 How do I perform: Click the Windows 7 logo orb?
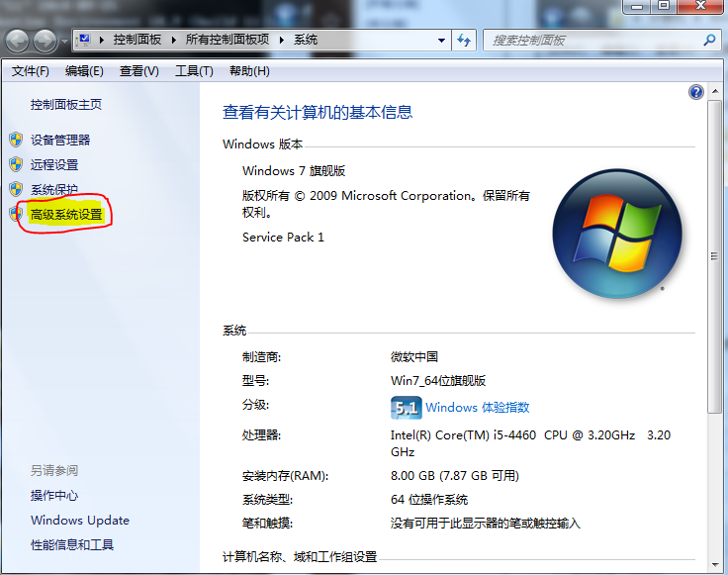coord(617,234)
